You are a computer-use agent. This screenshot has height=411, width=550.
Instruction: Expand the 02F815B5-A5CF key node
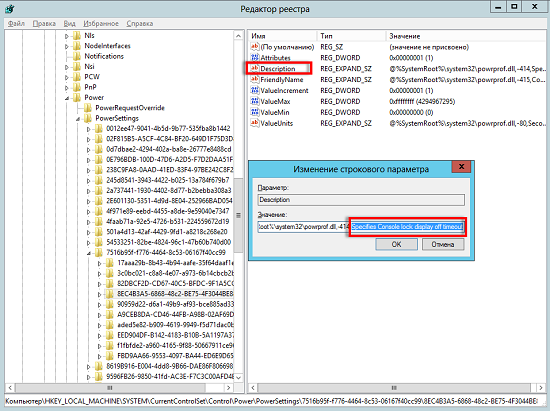[89, 139]
